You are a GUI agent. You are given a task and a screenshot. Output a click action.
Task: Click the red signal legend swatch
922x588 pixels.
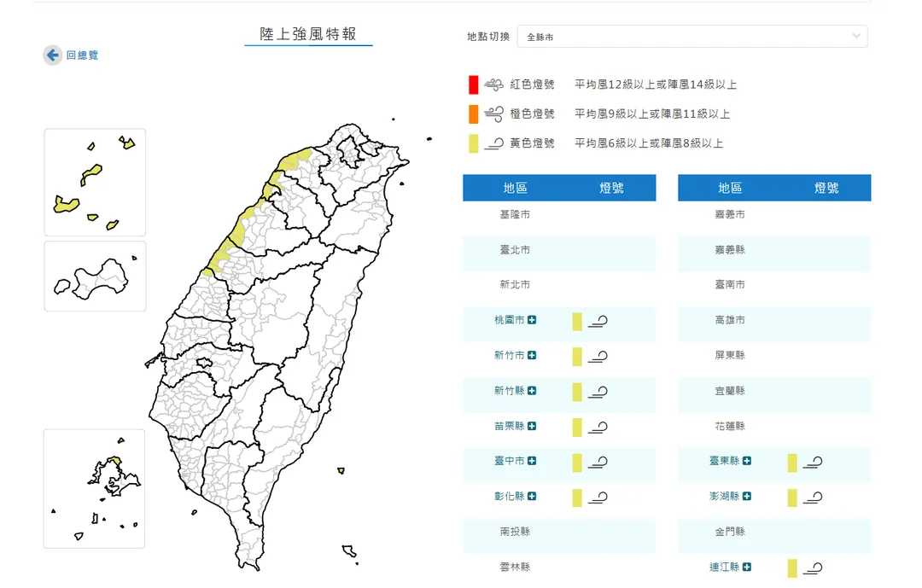473,84
